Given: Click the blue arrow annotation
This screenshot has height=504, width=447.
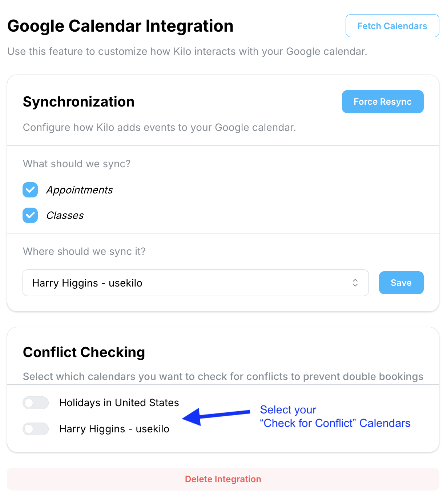Looking at the screenshot, I should tap(216, 416).
